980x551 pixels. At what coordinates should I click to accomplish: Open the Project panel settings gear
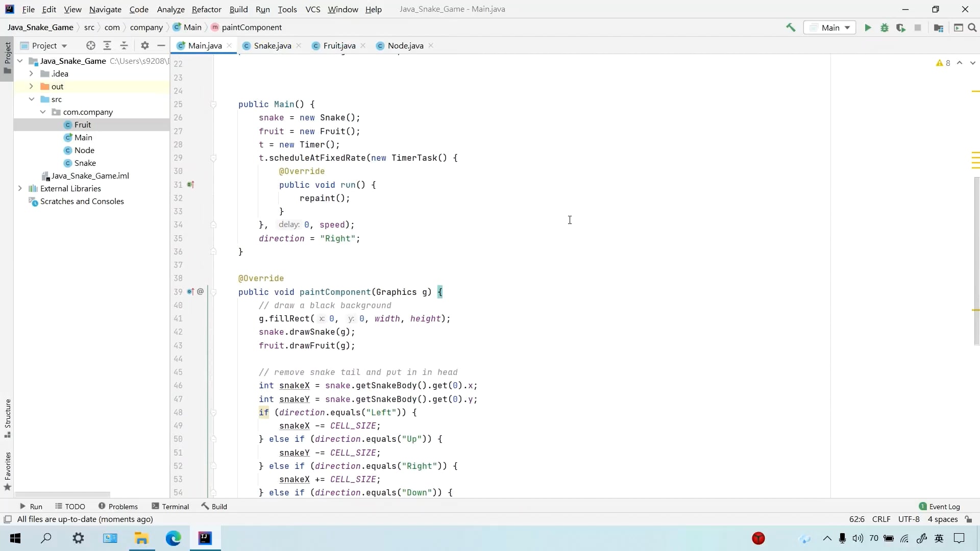click(x=145, y=45)
